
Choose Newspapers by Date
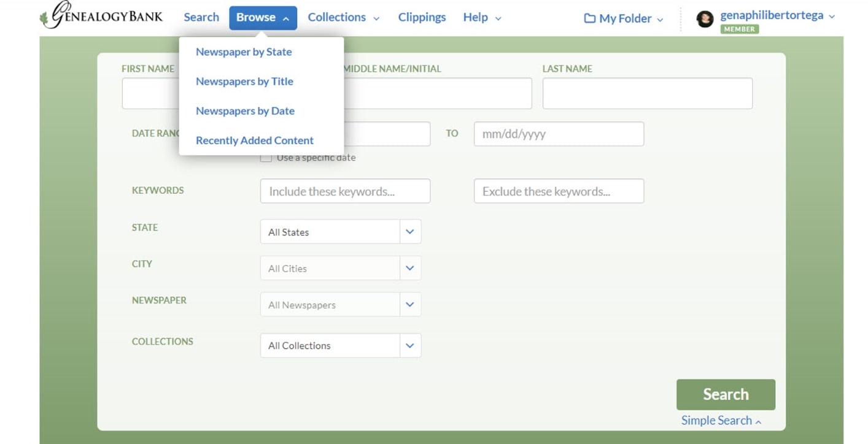245,111
